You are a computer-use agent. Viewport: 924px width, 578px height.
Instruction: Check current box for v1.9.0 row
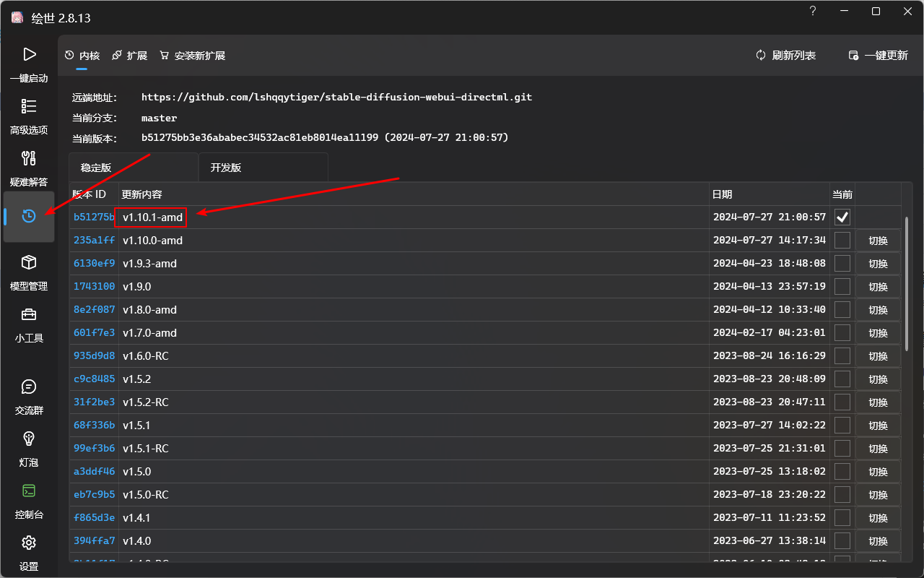842,286
